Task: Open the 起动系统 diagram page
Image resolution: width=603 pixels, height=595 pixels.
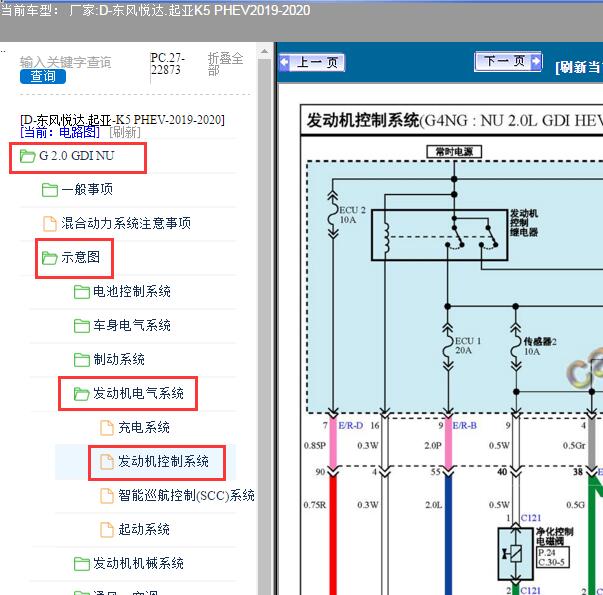Action: point(144,529)
